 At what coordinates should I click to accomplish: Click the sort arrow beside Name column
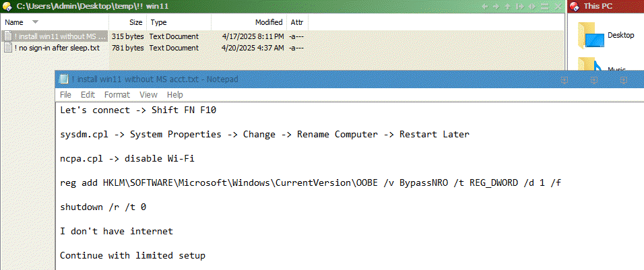pyautogui.click(x=36, y=22)
